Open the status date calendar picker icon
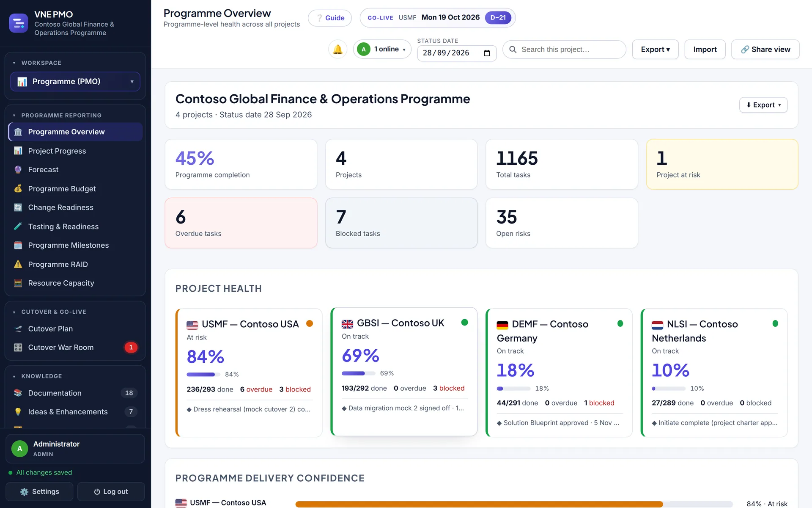812x508 pixels. (x=487, y=53)
